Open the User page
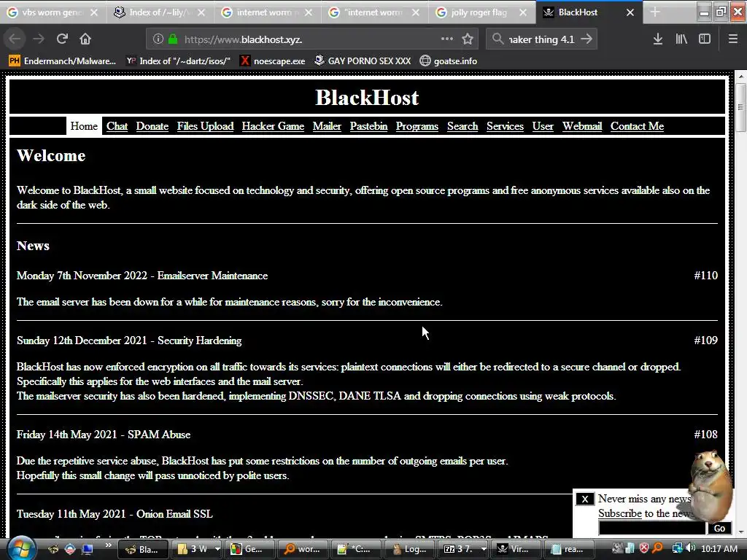 click(543, 126)
